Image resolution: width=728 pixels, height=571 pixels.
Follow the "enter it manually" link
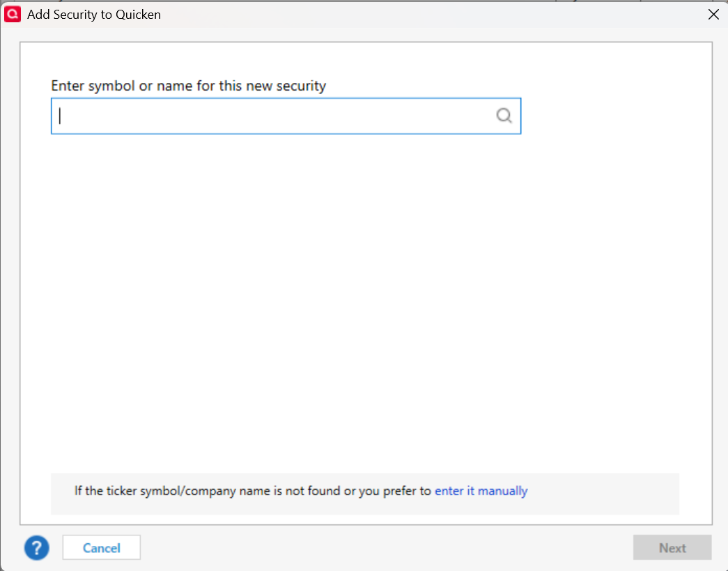pyautogui.click(x=481, y=491)
